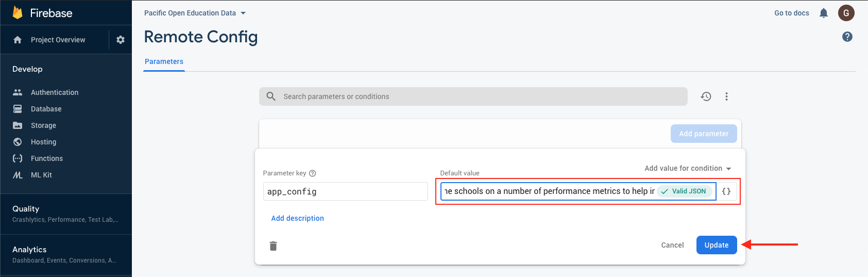
Task: Open JSON editor with curly braces icon
Action: (x=726, y=191)
